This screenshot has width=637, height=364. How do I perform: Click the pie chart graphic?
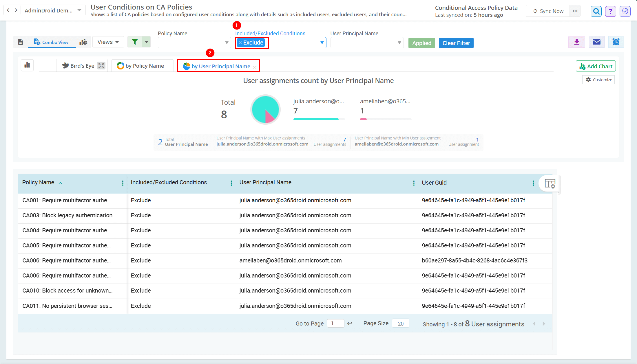pyautogui.click(x=265, y=109)
